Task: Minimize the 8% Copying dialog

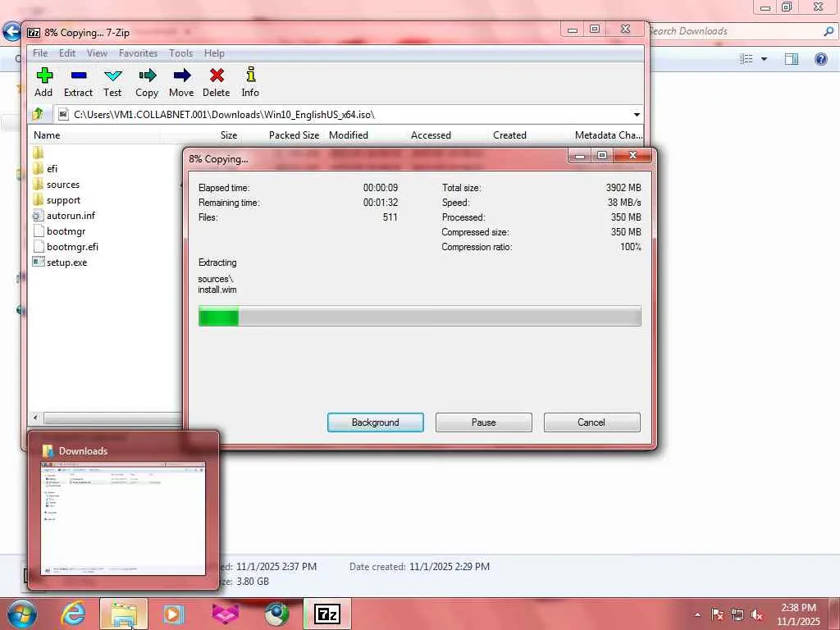Action: [x=580, y=155]
